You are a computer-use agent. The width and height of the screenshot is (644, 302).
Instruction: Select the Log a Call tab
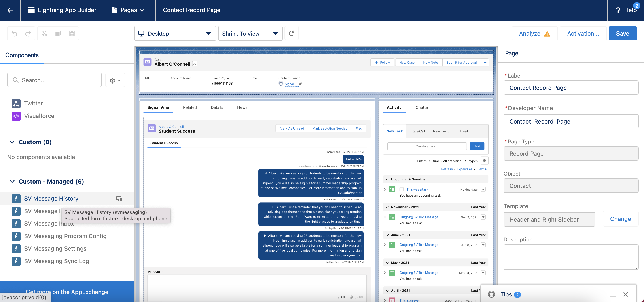417,131
